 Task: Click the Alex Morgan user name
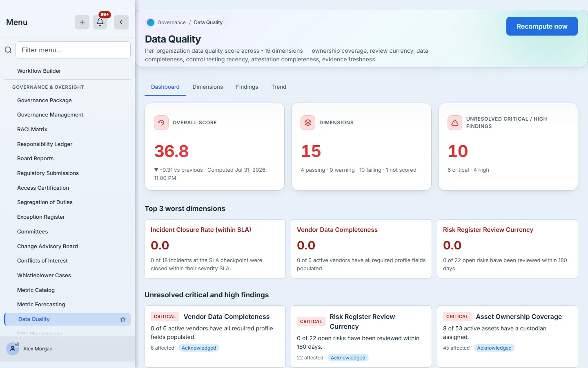(x=38, y=349)
